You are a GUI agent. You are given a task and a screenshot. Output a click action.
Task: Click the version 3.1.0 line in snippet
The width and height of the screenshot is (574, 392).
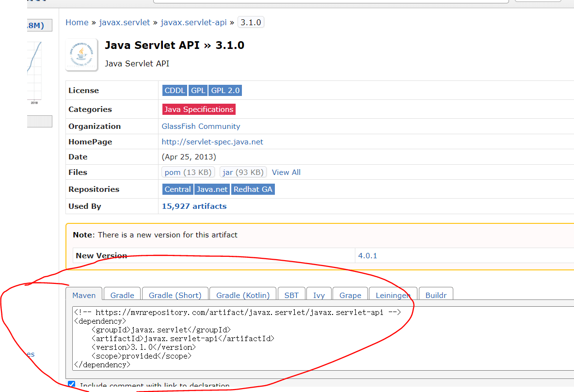tap(144, 347)
